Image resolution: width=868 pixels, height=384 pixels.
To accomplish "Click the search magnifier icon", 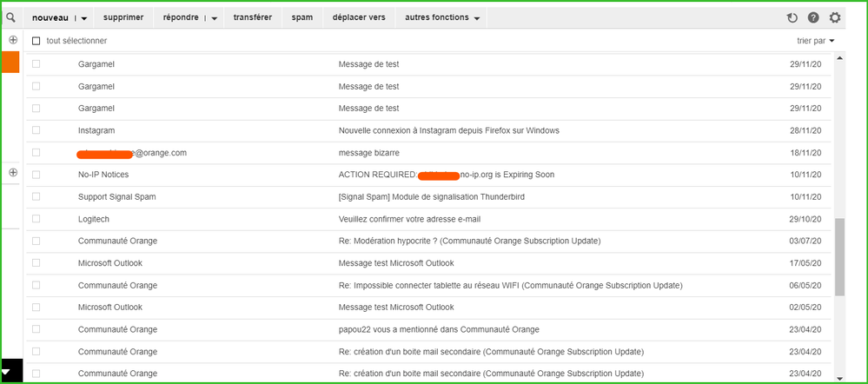I will pos(11,17).
